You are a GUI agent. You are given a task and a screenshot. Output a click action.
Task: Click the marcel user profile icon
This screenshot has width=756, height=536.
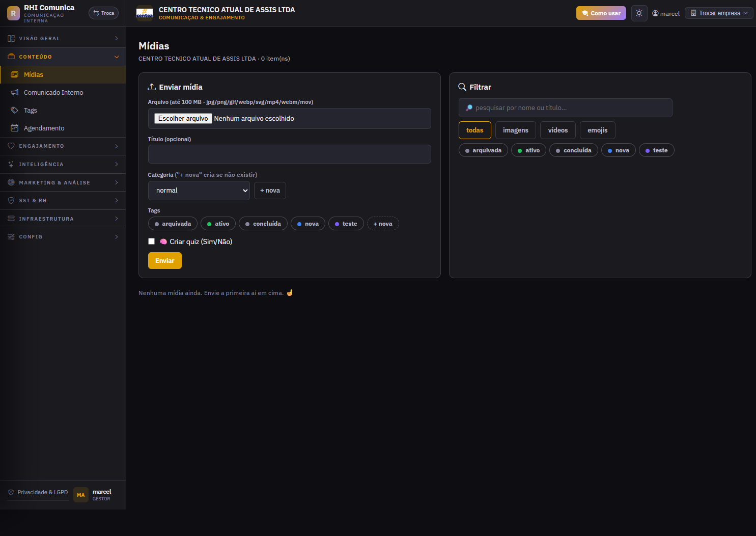(x=655, y=13)
